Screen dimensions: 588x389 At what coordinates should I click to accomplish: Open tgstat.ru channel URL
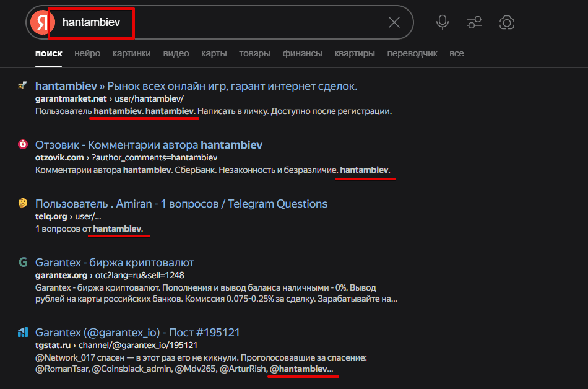pyautogui.click(x=116, y=346)
